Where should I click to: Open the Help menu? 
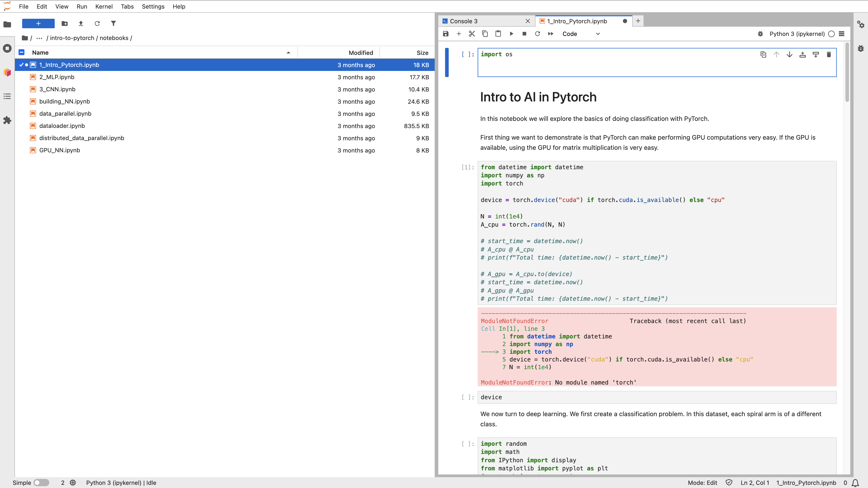[x=179, y=6]
